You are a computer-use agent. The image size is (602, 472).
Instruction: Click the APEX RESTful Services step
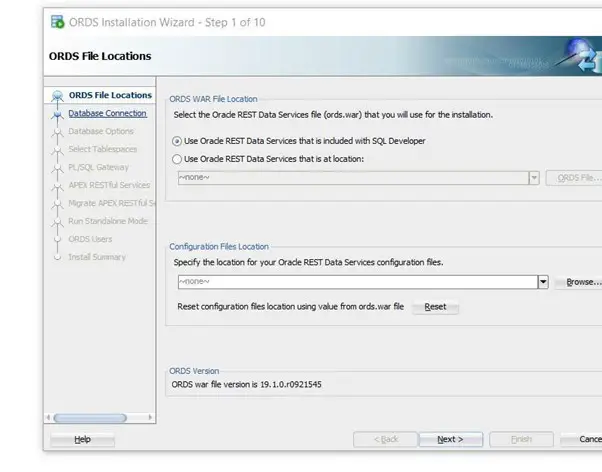(109, 185)
